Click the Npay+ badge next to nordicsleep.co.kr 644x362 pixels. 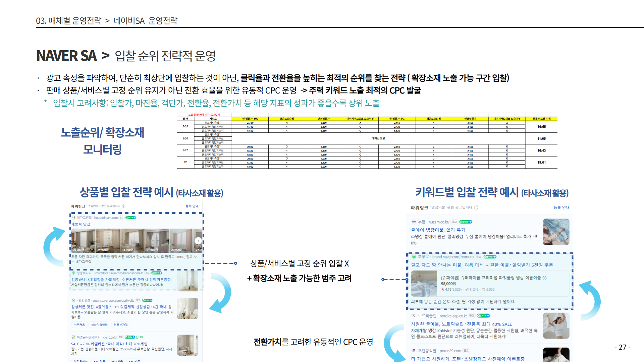point(483,316)
